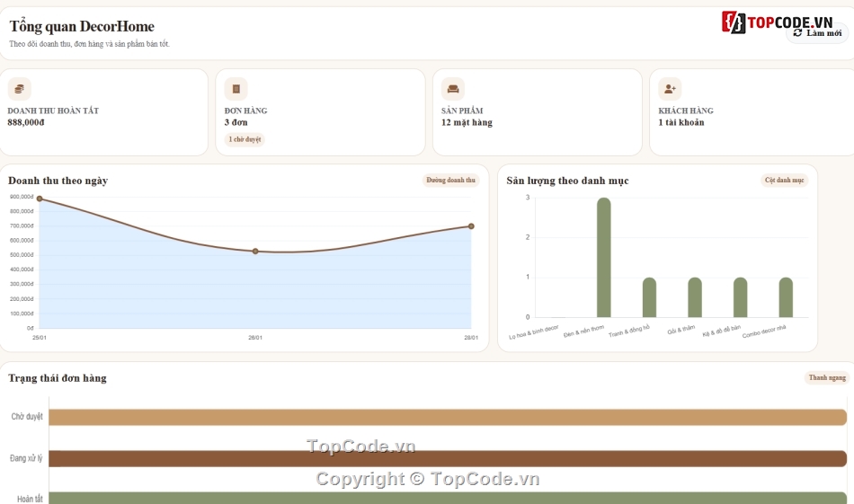Click the "Đang xử lý" status axis label

click(x=26, y=458)
